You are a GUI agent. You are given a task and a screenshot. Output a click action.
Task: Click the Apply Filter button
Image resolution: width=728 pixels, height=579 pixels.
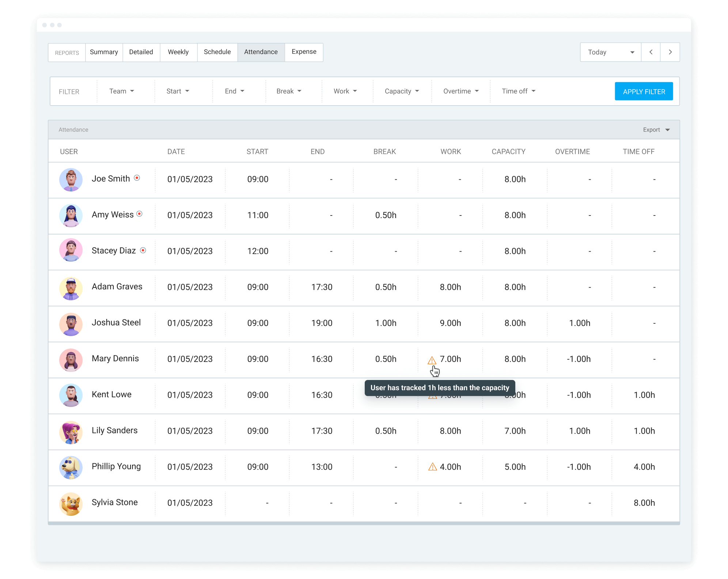(644, 91)
